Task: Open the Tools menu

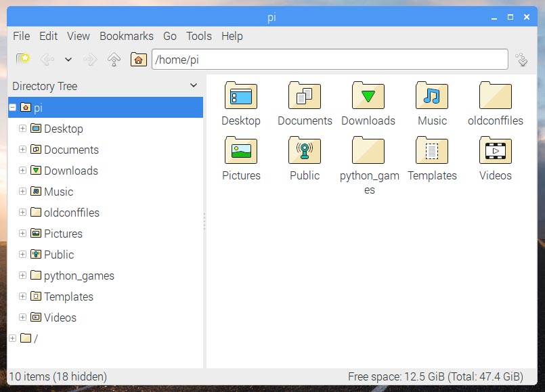Action: (198, 36)
